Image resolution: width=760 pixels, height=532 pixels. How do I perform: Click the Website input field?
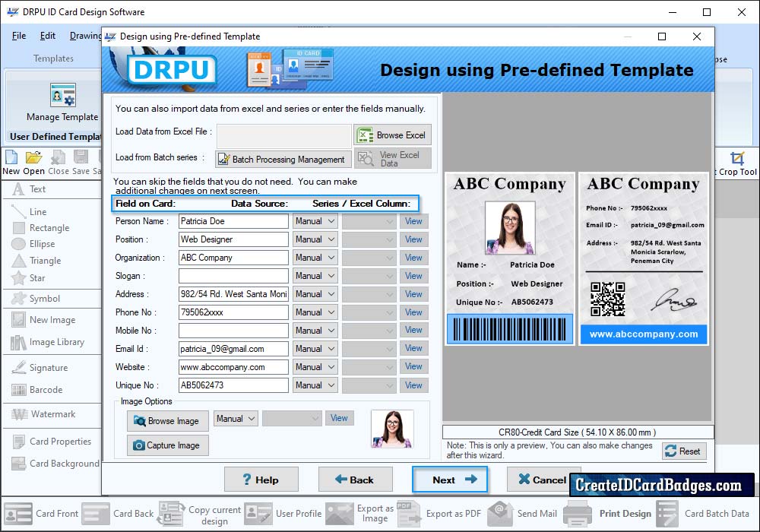[x=233, y=367]
